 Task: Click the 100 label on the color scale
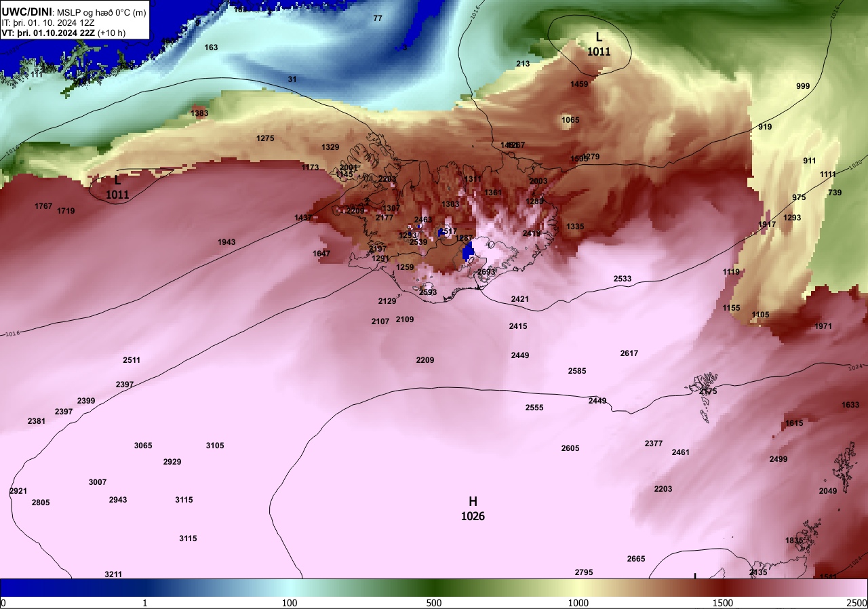click(290, 603)
